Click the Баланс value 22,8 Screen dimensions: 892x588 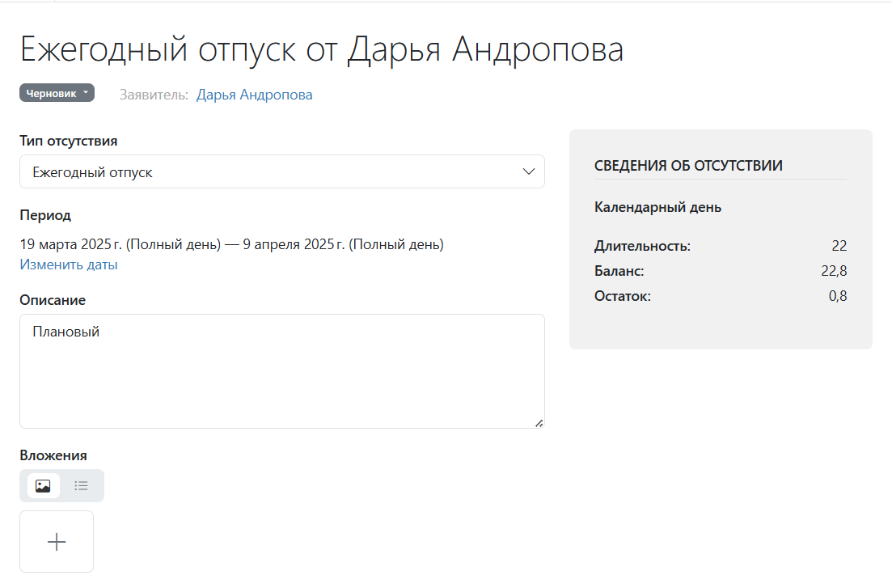tap(834, 271)
